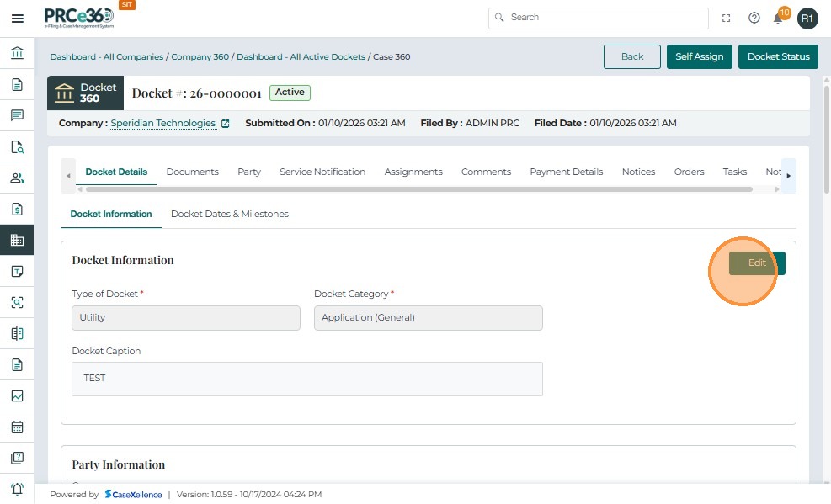Open Speridian Technologies in new window icon
831x504 pixels.
226,124
